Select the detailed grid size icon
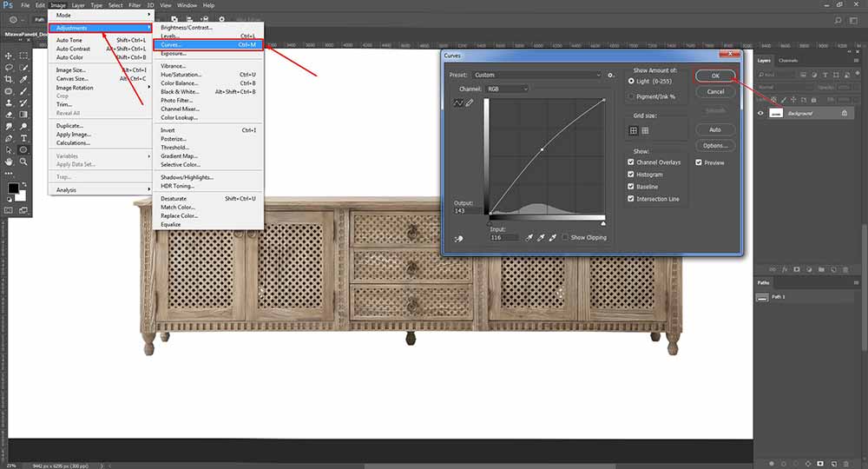This screenshot has height=469, width=868. click(645, 130)
